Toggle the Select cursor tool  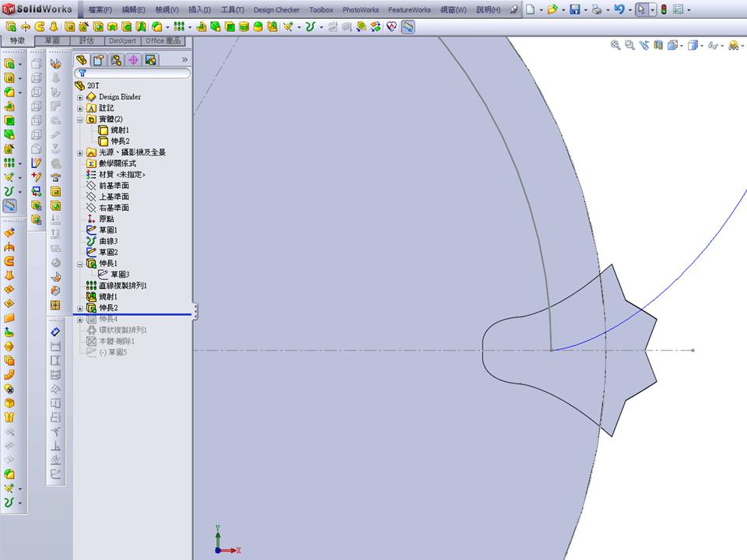pyautogui.click(x=642, y=9)
